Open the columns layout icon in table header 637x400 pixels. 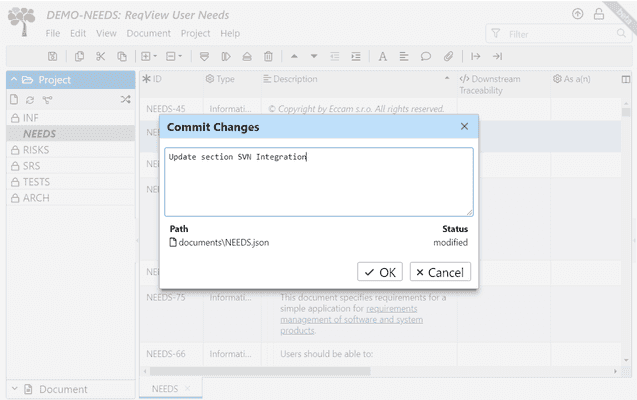pos(626,79)
